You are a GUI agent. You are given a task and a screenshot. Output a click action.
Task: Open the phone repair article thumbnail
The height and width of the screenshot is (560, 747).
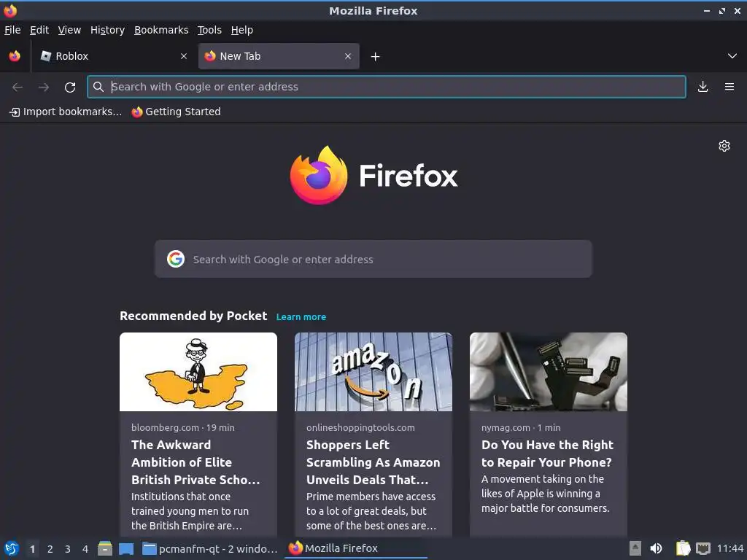(549, 372)
